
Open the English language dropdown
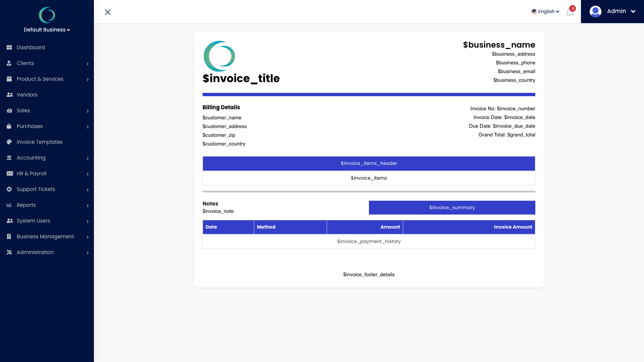(545, 11)
